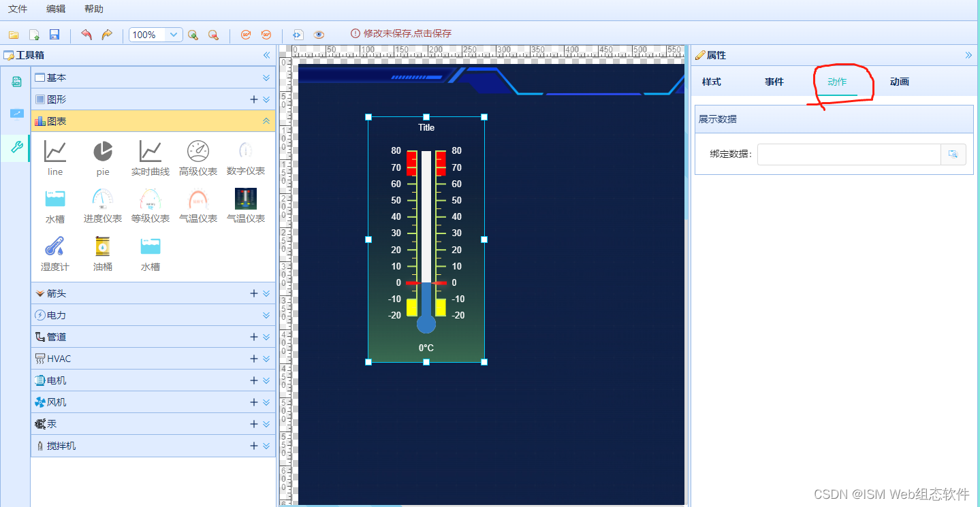Expand the 电机 category chevron

(266, 381)
